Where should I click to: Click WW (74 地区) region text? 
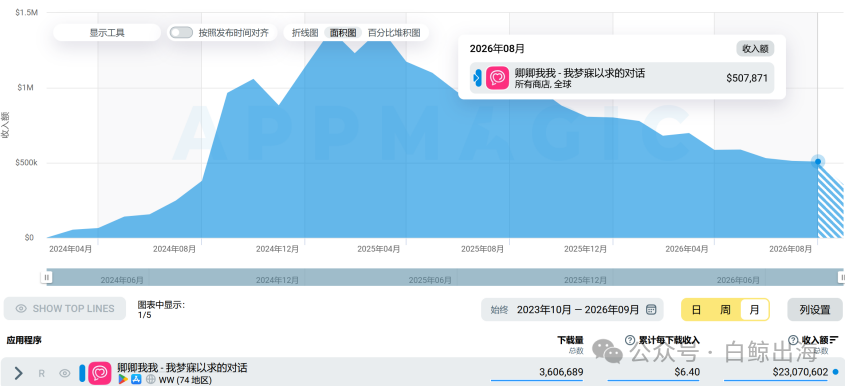point(185,380)
